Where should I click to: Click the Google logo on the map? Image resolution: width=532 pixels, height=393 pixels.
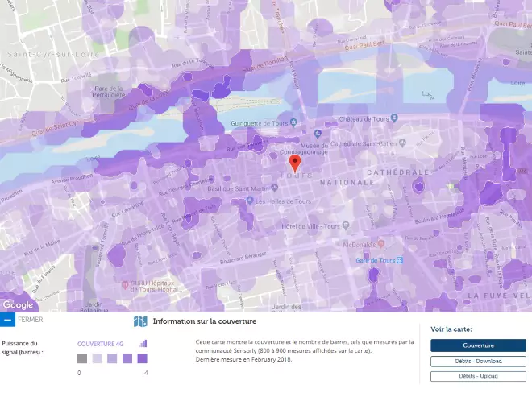(18, 304)
